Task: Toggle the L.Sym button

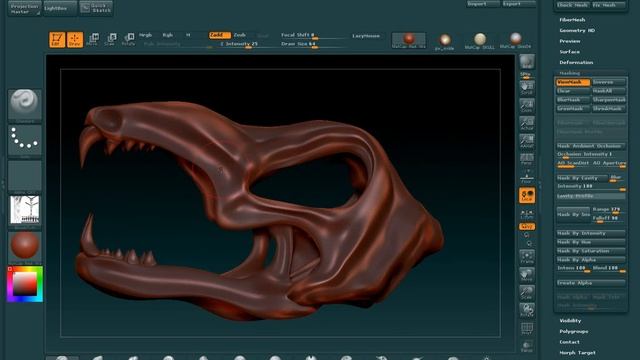Action: point(527,214)
